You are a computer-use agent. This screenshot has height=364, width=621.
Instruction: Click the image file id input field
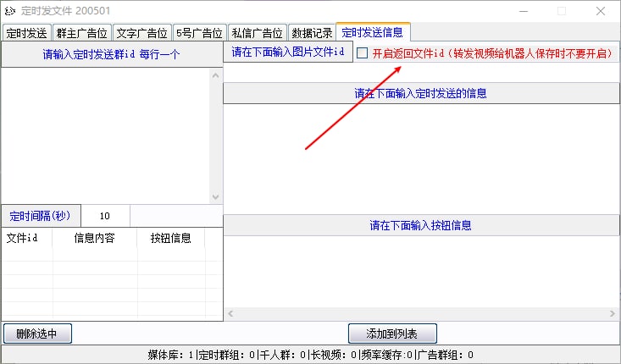[x=421, y=73]
